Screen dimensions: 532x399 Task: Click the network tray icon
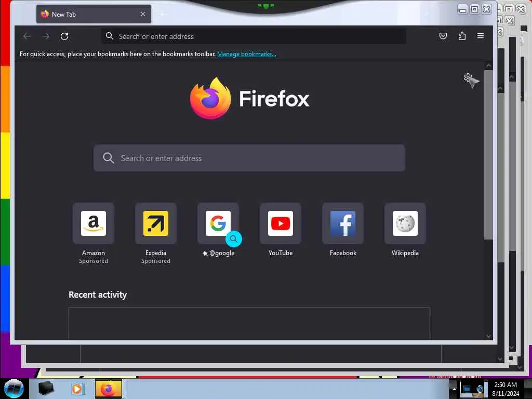point(467,389)
